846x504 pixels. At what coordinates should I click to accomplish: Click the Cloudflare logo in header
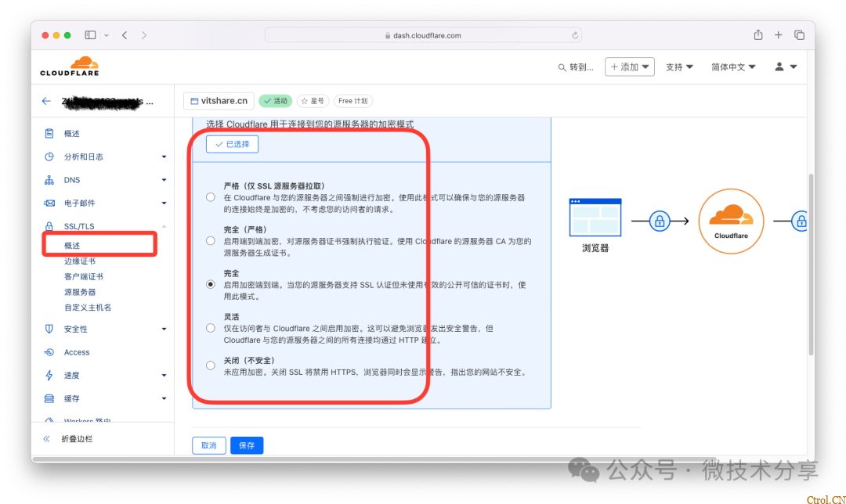click(70, 67)
